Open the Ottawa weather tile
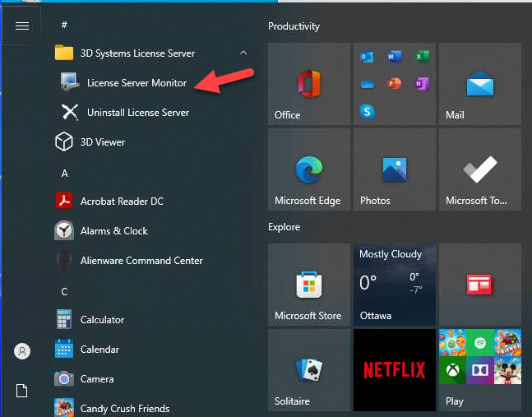The image size is (532, 417). click(394, 285)
